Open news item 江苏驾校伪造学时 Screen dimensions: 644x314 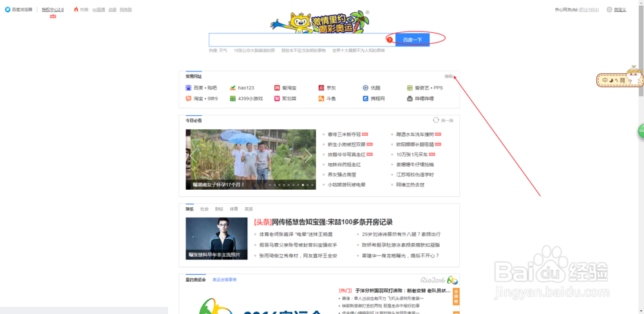(x=415, y=174)
